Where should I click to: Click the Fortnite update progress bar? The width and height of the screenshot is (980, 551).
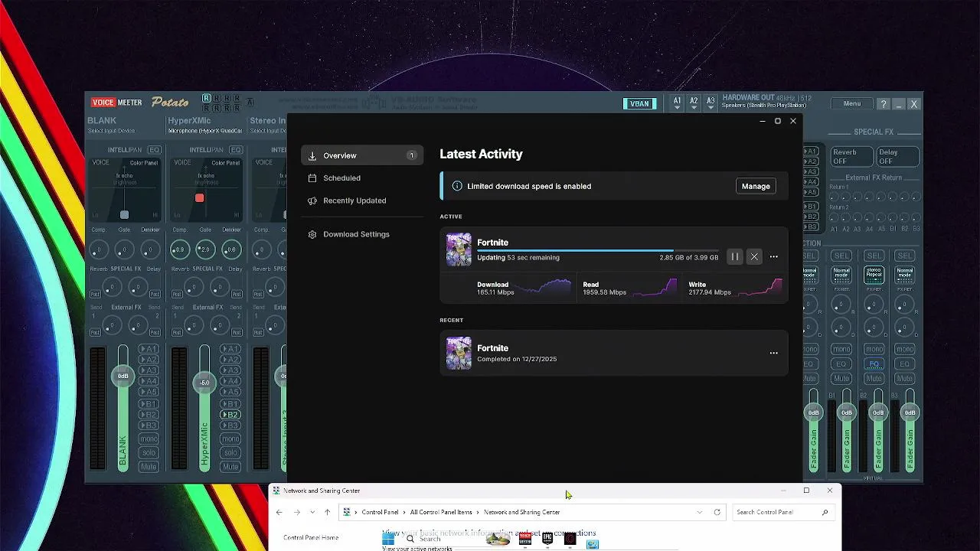click(597, 250)
